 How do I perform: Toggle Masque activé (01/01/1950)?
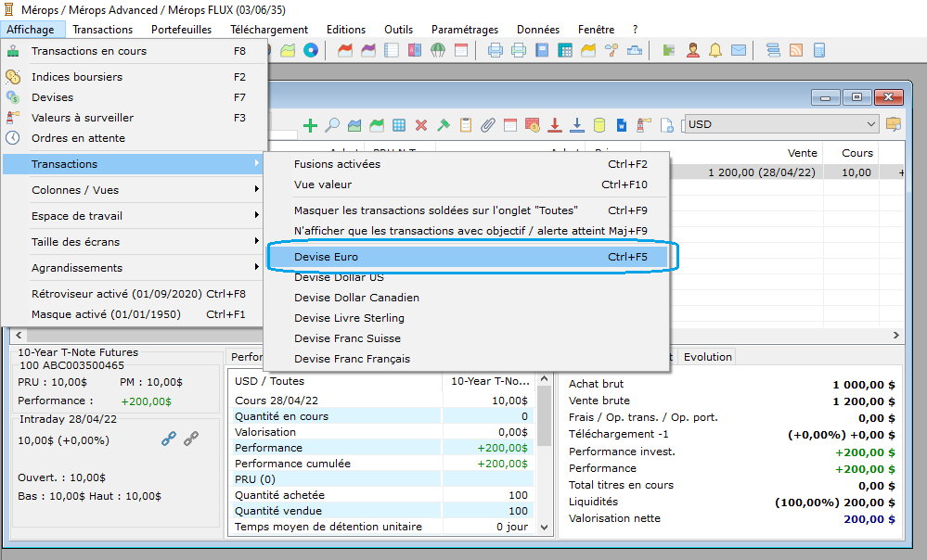coord(133,314)
